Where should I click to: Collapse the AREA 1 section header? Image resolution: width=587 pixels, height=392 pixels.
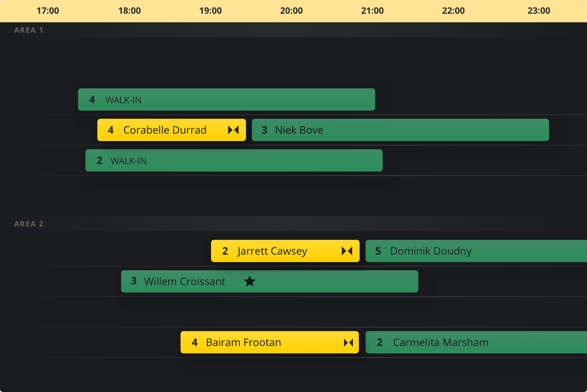[29, 30]
